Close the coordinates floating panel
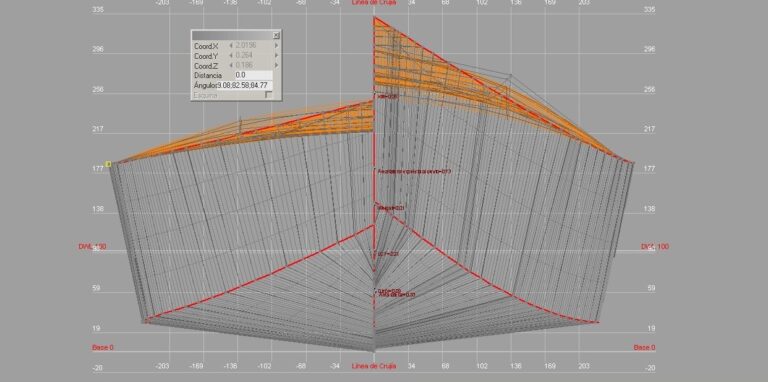 pos(276,35)
